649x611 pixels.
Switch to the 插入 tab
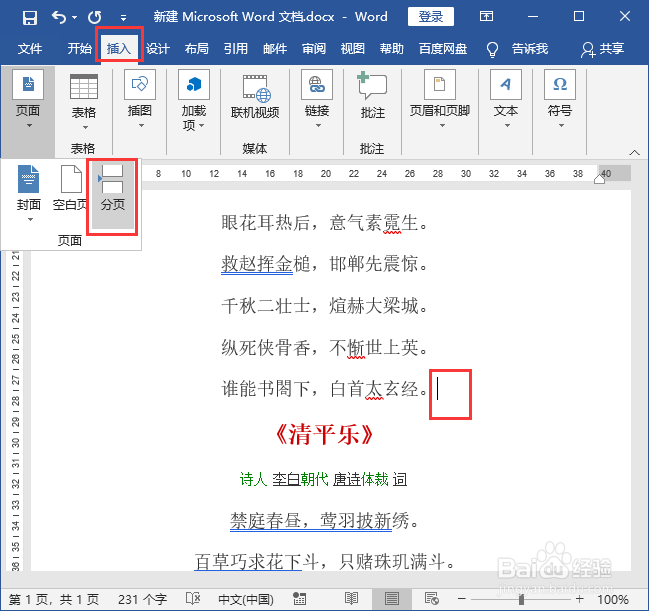click(x=119, y=48)
